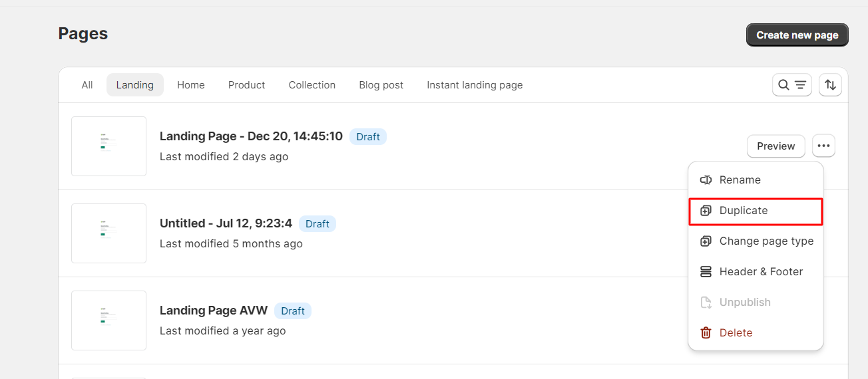Image resolution: width=868 pixels, height=379 pixels.
Task: Click the Landing Page Dec 20 thumbnail
Action: [108, 146]
